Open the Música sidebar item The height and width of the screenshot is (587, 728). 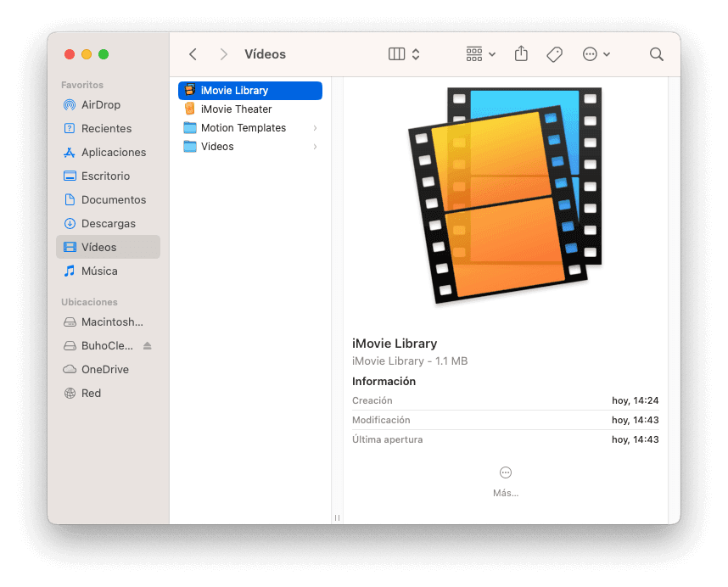pos(96,271)
